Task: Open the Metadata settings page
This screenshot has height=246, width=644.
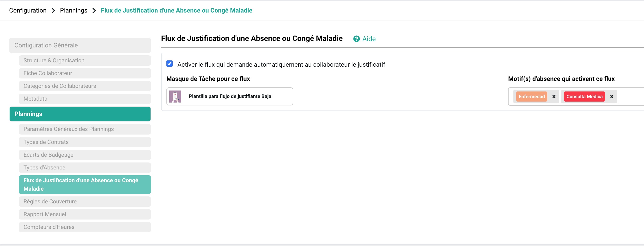Action: point(85,99)
